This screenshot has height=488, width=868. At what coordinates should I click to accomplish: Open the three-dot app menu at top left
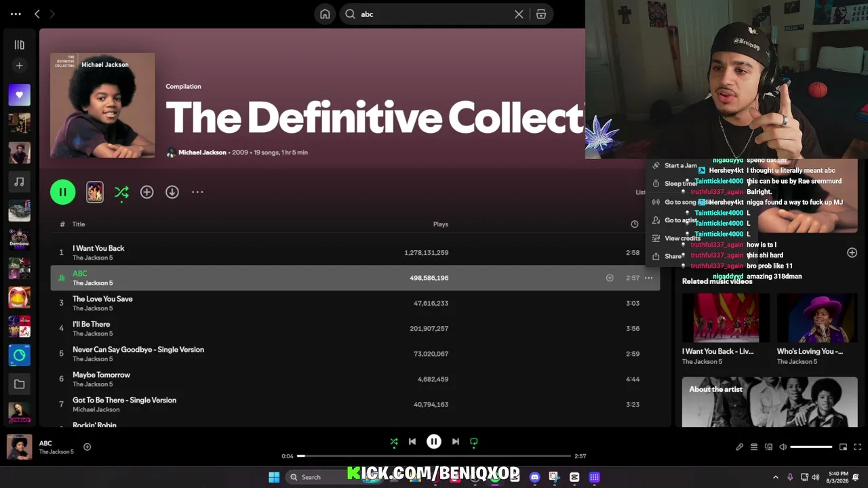16,14
